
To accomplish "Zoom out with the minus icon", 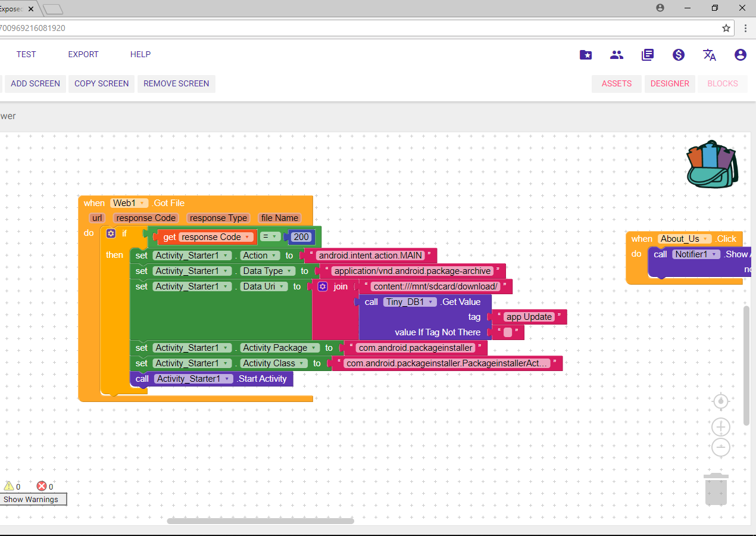I will pyautogui.click(x=721, y=447).
